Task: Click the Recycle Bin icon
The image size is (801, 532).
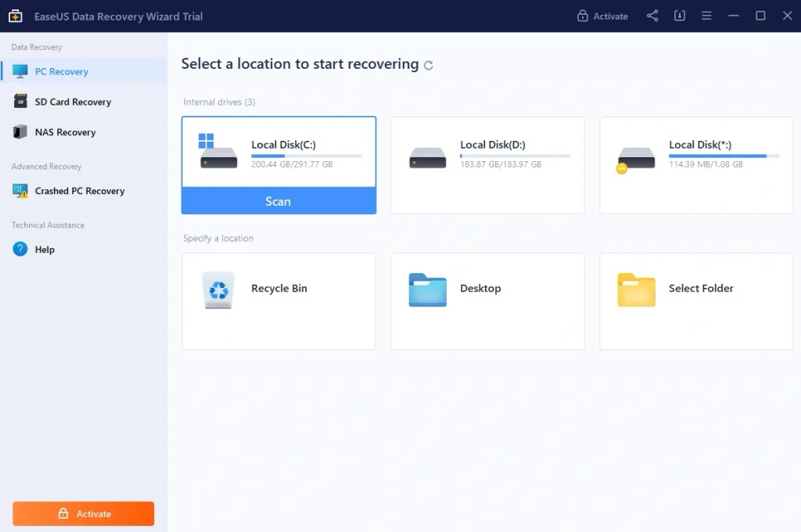Action: point(218,289)
